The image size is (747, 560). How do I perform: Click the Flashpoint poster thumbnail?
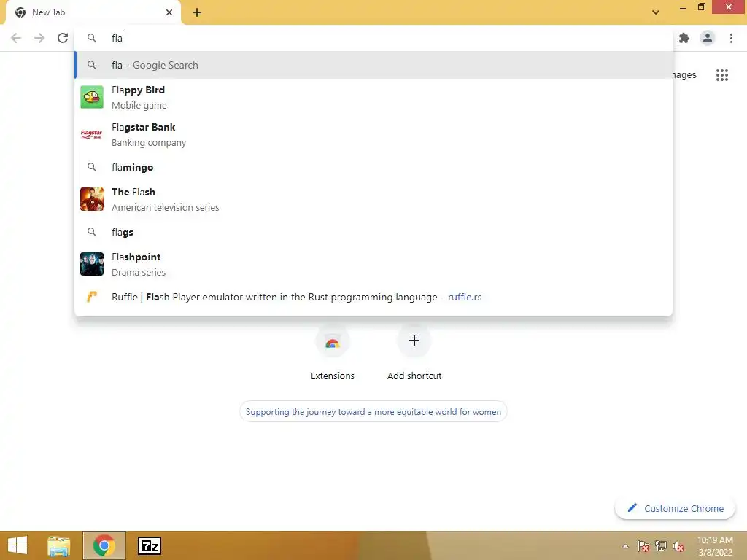[92, 264]
